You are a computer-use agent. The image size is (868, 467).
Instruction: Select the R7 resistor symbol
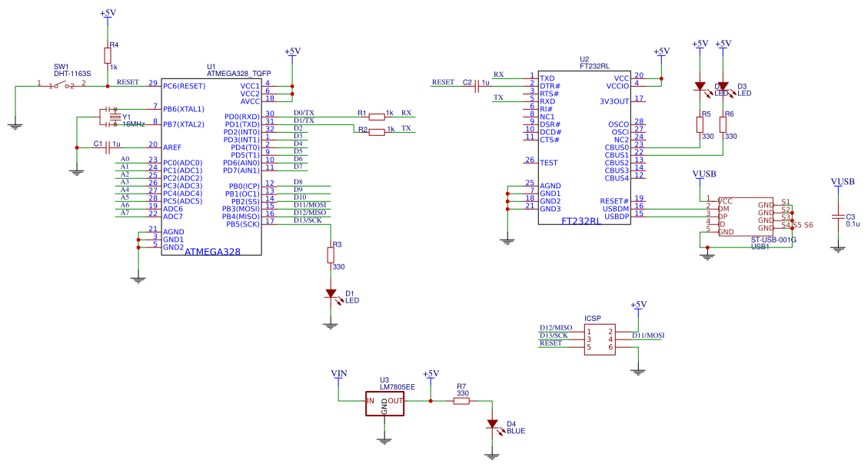(x=461, y=401)
